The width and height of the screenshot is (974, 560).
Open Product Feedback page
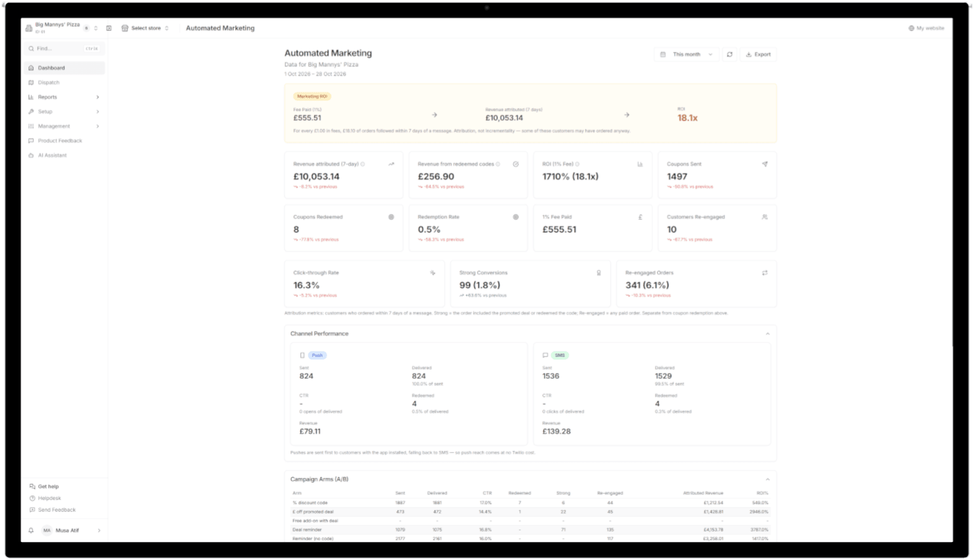(x=64, y=140)
